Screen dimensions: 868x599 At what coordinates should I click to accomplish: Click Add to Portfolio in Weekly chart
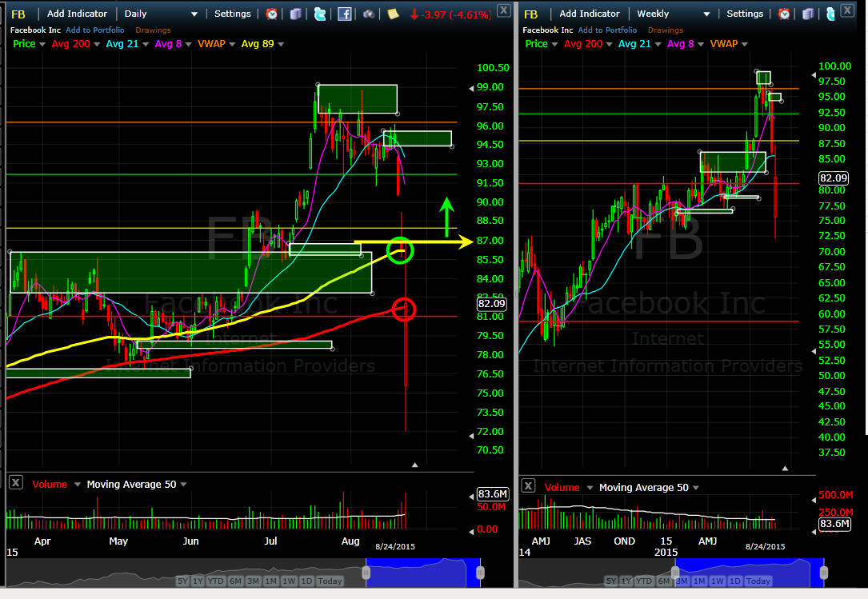(x=607, y=30)
